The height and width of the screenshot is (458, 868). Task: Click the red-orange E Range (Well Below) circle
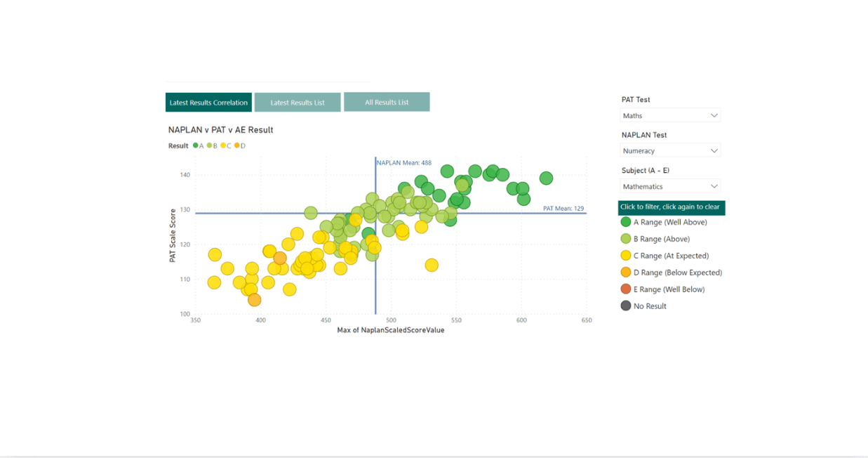pyautogui.click(x=626, y=289)
